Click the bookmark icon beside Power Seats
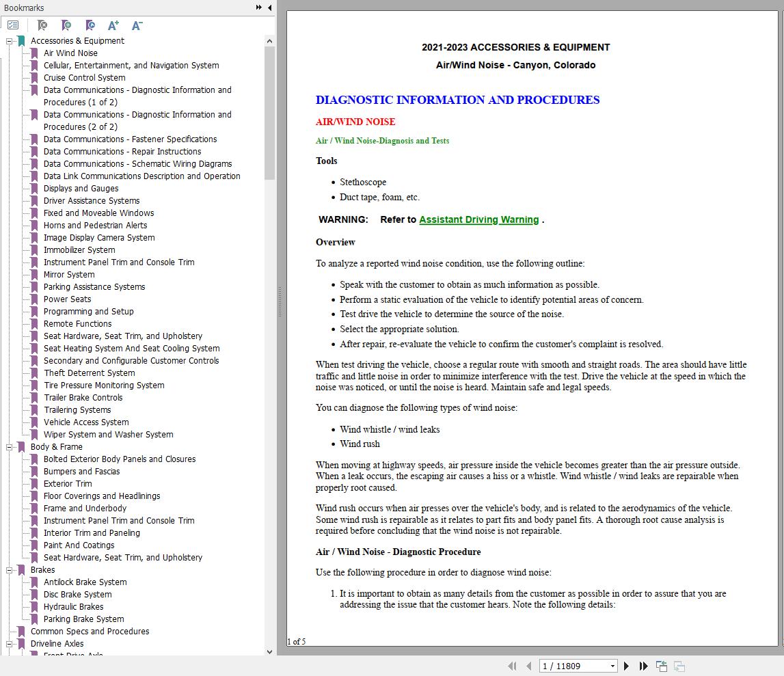The width and height of the screenshot is (784, 676). point(34,299)
